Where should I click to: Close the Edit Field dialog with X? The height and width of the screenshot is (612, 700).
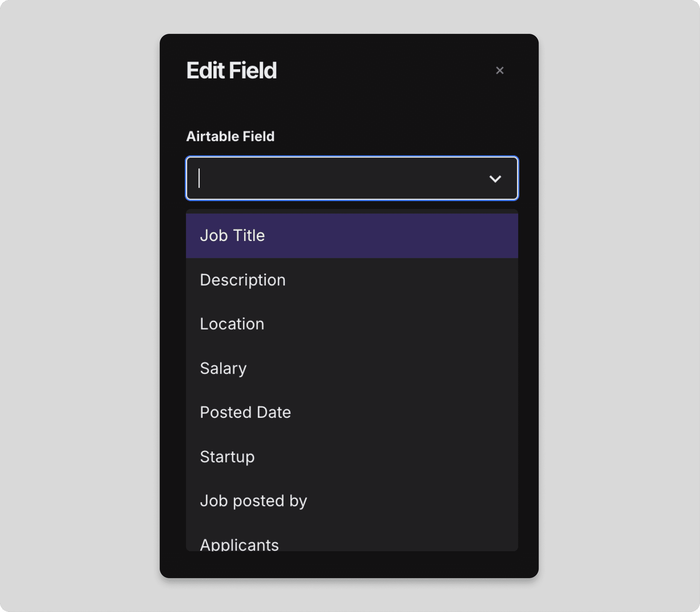(x=499, y=70)
